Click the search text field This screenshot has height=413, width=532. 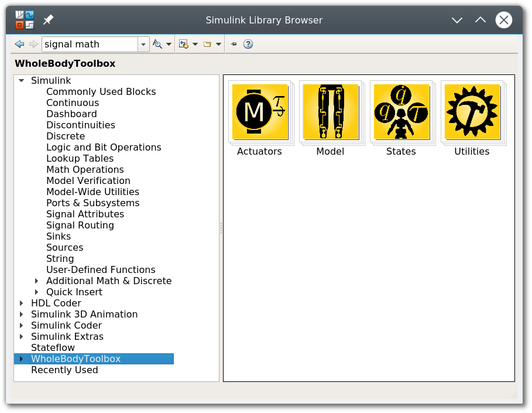89,44
